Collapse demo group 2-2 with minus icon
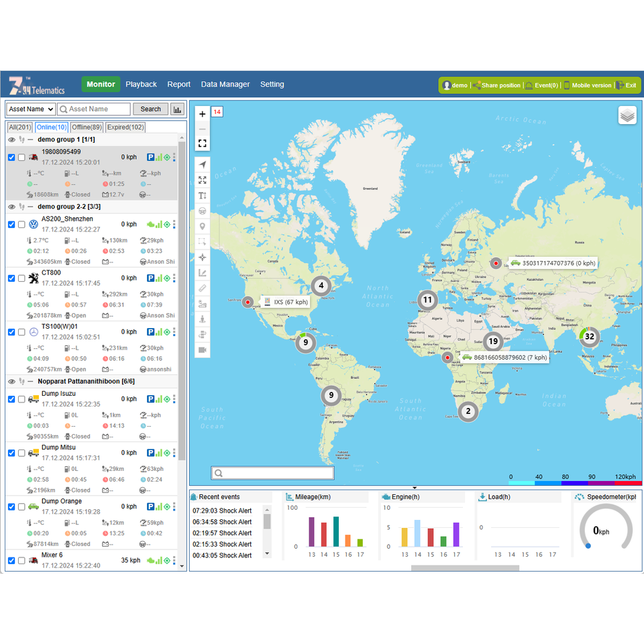Image resolution: width=644 pixels, height=644 pixels. click(x=30, y=207)
